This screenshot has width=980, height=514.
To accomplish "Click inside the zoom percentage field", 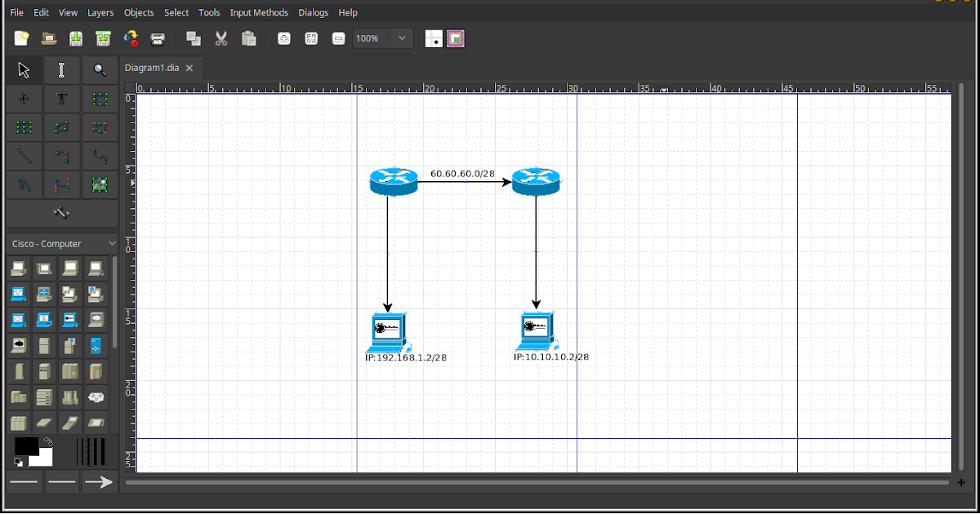I will [x=369, y=38].
